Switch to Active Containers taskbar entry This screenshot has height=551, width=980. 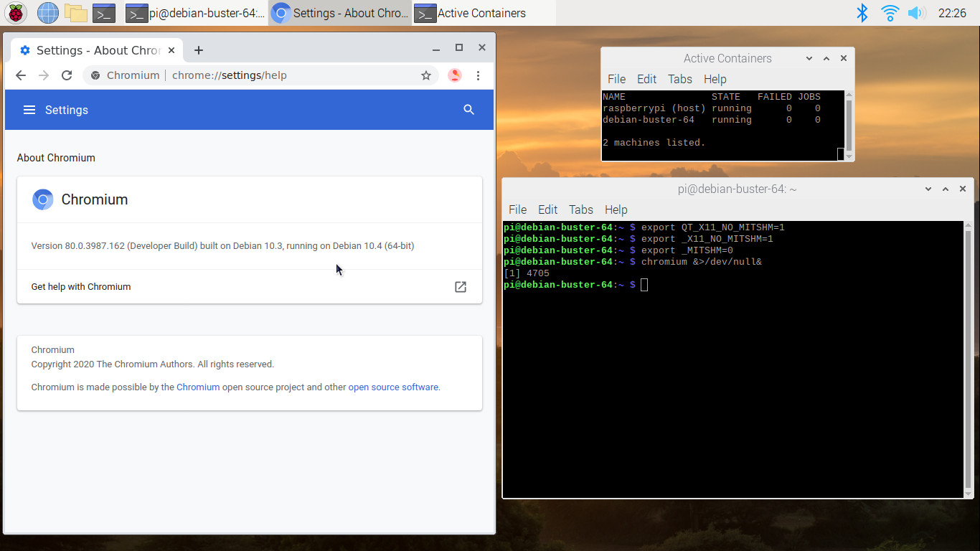tap(484, 13)
